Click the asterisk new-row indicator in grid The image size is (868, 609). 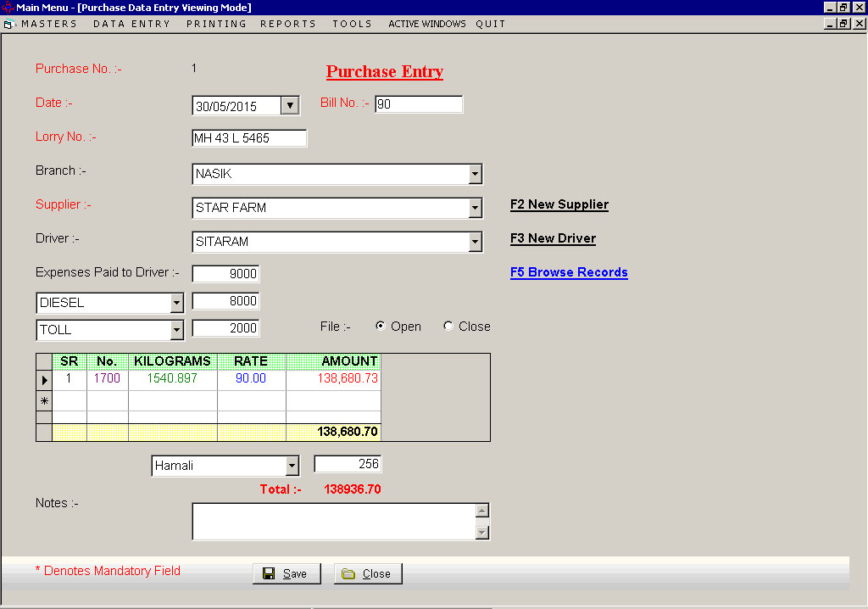[43, 399]
